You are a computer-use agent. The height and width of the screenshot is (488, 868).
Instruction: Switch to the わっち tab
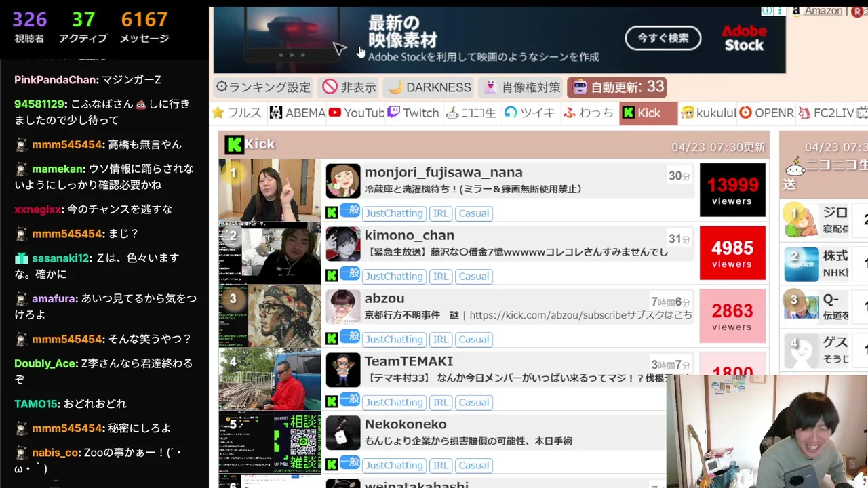[589, 113]
